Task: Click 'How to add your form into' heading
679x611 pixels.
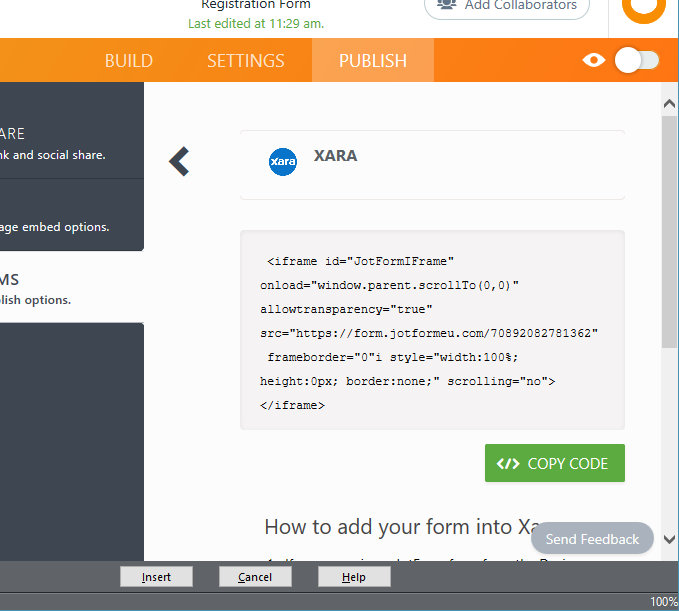Action: [x=388, y=527]
